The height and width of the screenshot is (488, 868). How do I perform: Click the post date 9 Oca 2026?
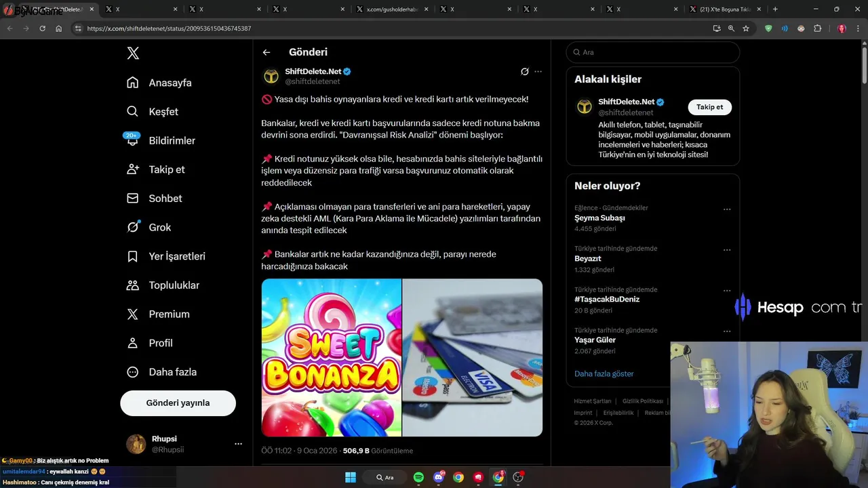[317, 451]
